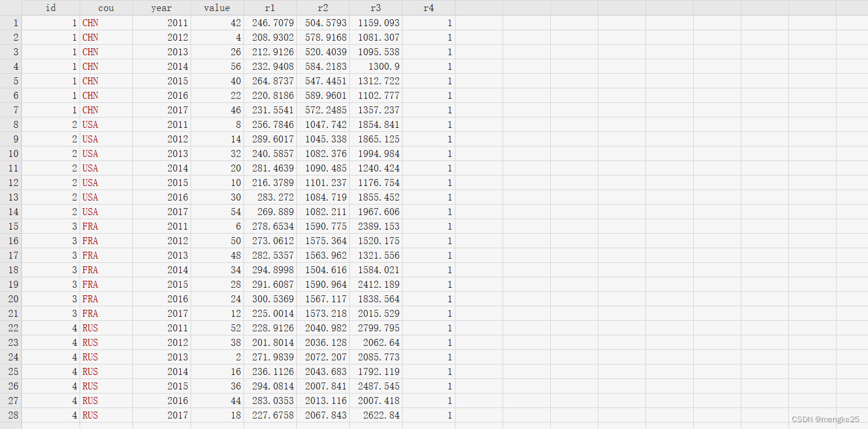Viewport: 868px width, 429px height.
Task: Click year cell 2015 in row 19
Action: [162, 284]
